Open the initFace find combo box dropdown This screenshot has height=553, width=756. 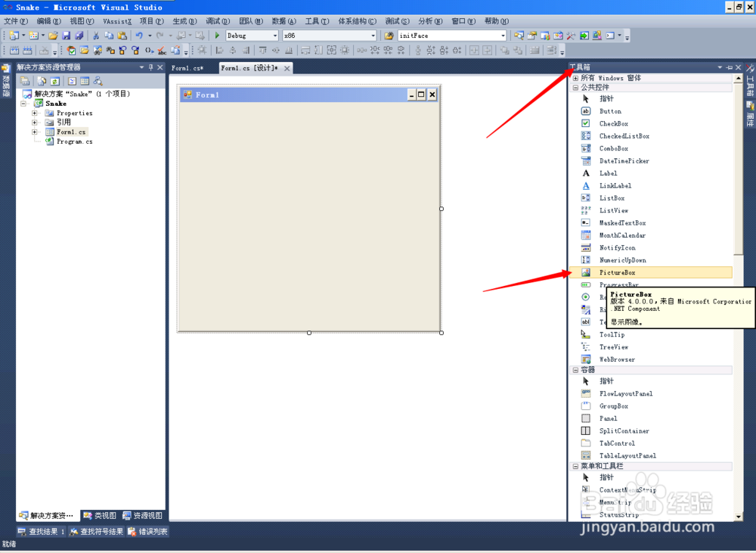tap(503, 36)
